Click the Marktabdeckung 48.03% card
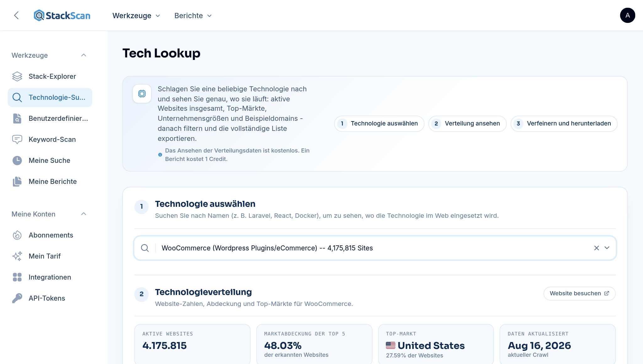Image resolution: width=643 pixels, height=364 pixels. (x=314, y=344)
